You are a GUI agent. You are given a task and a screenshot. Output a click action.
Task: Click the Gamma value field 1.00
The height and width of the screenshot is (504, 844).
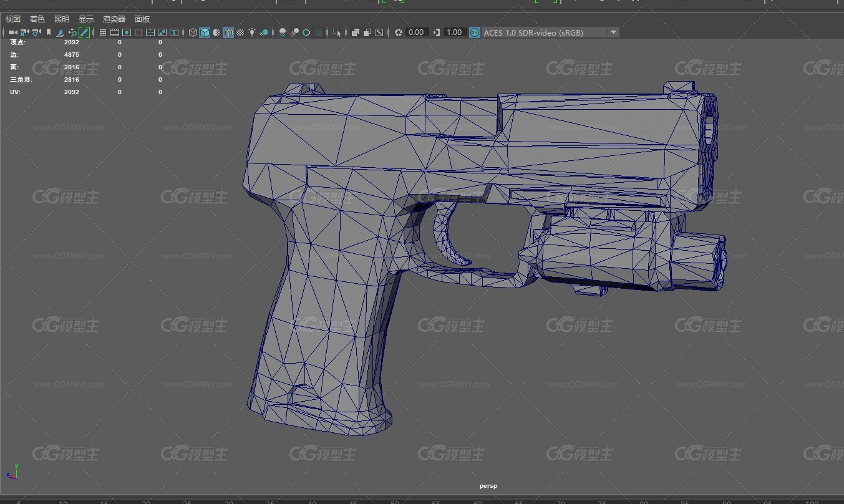tap(455, 32)
